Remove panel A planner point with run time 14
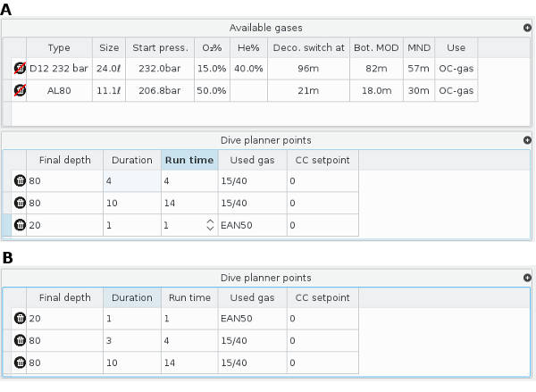 tap(20, 204)
